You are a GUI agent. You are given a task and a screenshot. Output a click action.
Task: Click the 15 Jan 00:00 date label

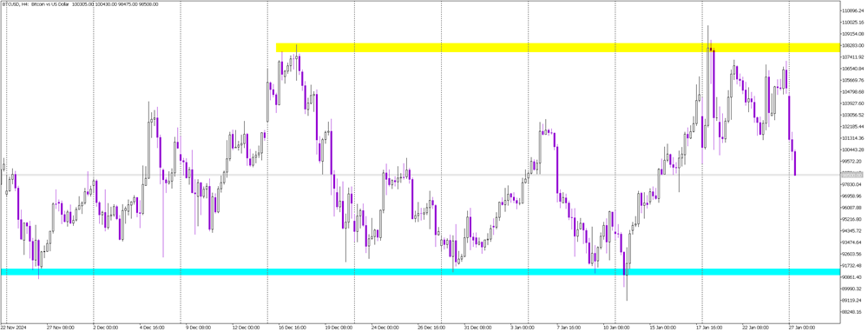(x=661, y=327)
